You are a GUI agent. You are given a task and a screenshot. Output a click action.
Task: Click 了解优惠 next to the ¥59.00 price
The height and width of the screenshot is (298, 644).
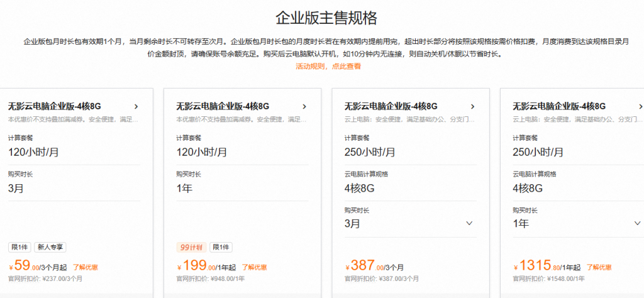tap(86, 268)
